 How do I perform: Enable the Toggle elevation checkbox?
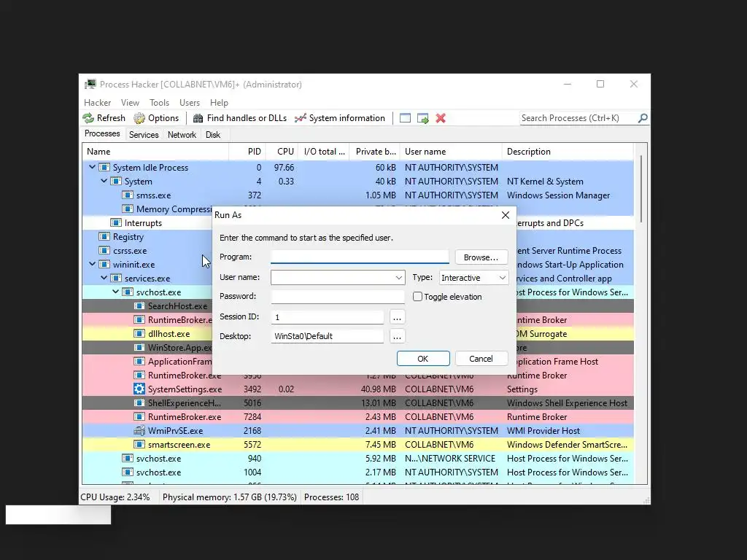point(417,297)
